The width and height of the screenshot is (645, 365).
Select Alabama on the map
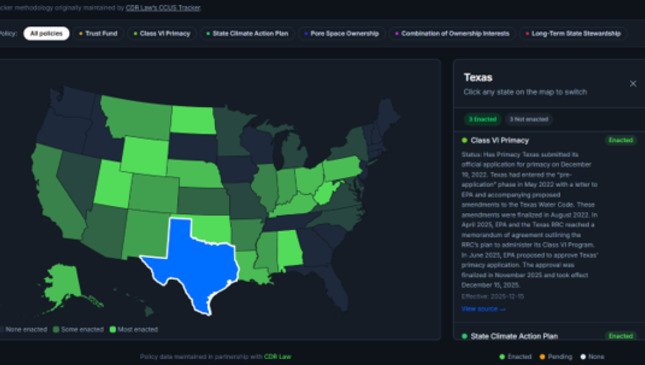290,249
